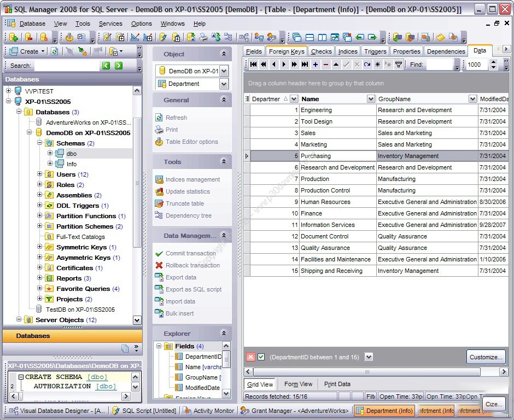The image size is (514, 420).
Task: Click the Refresh icon beside Create
Action: [54, 51]
